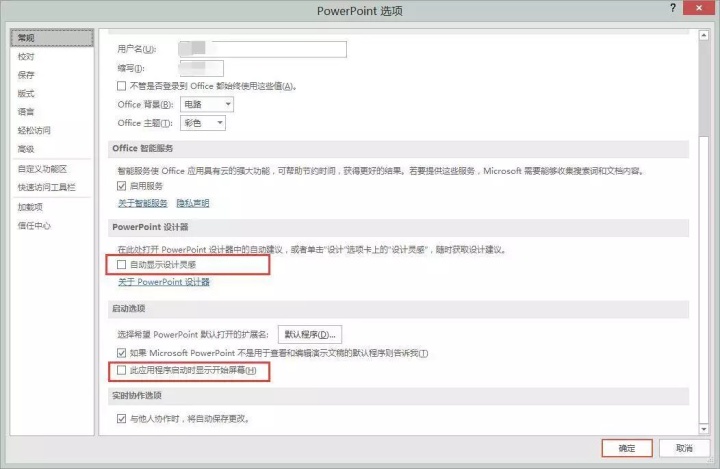
Task: Click the 用户名 input field
Action: click(262, 49)
